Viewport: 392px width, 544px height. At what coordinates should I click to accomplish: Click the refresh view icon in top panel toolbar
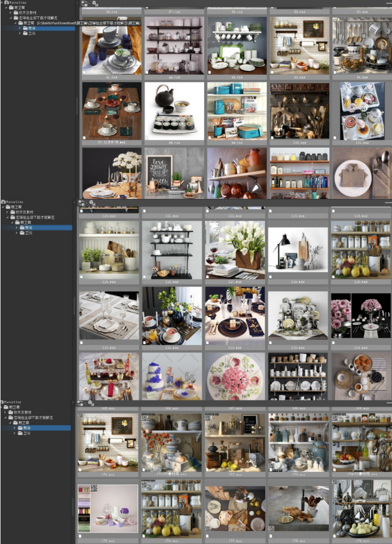point(84,3)
